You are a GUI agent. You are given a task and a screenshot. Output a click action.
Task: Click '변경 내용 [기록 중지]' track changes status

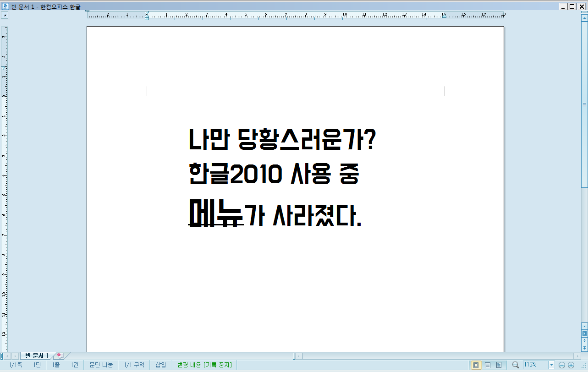(204, 365)
